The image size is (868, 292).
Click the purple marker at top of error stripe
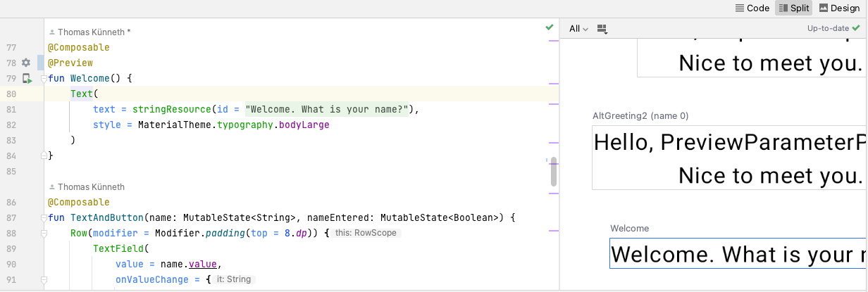point(553,42)
